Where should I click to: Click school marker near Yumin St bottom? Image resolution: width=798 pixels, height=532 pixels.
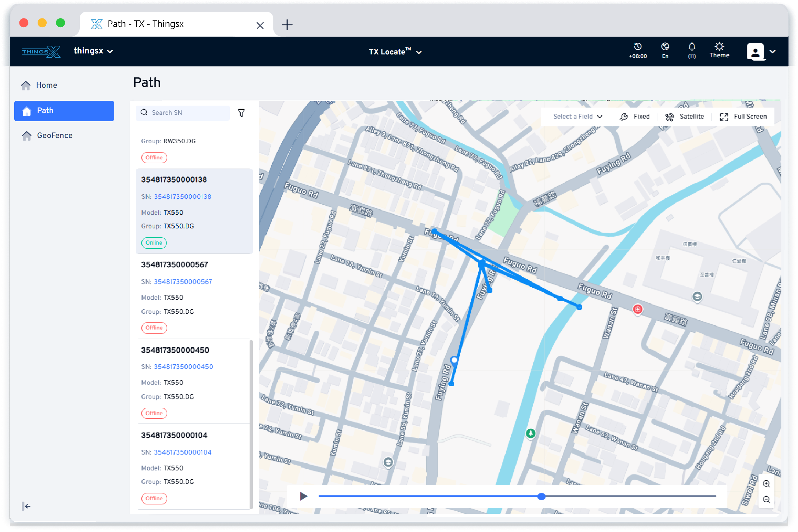[x=388, y=462]
